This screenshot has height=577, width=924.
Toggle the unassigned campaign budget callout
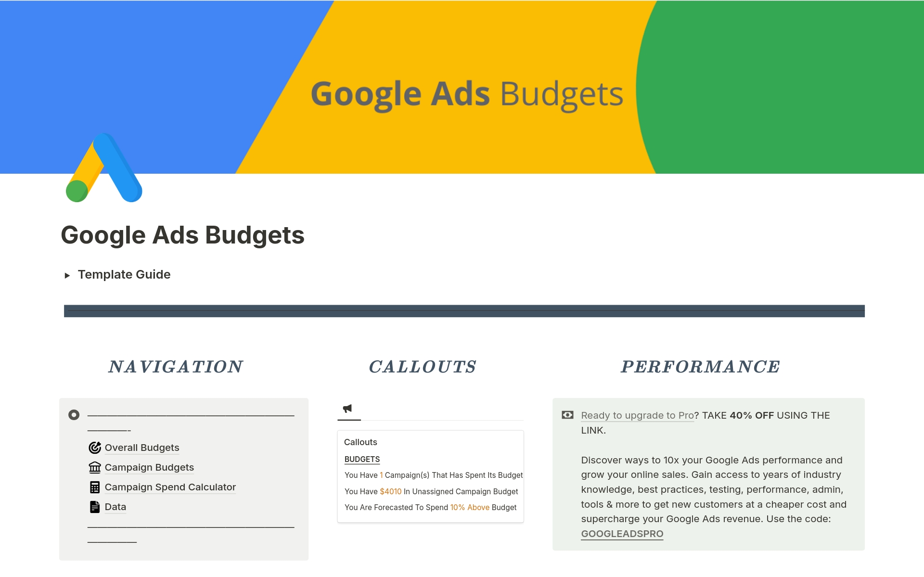click(423, 490)
